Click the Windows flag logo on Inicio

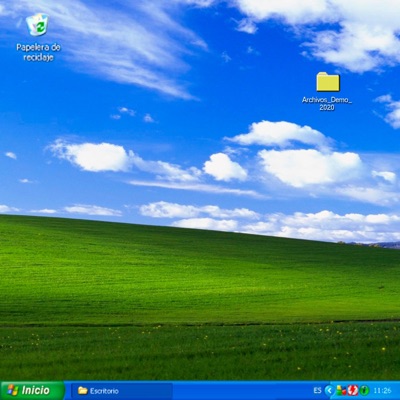tap(13, 390)
